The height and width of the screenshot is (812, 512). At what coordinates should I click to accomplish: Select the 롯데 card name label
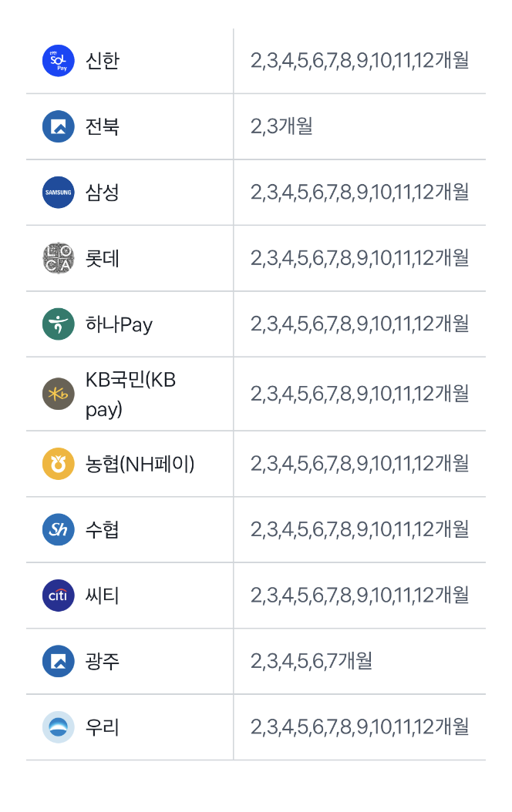[103, 258]
